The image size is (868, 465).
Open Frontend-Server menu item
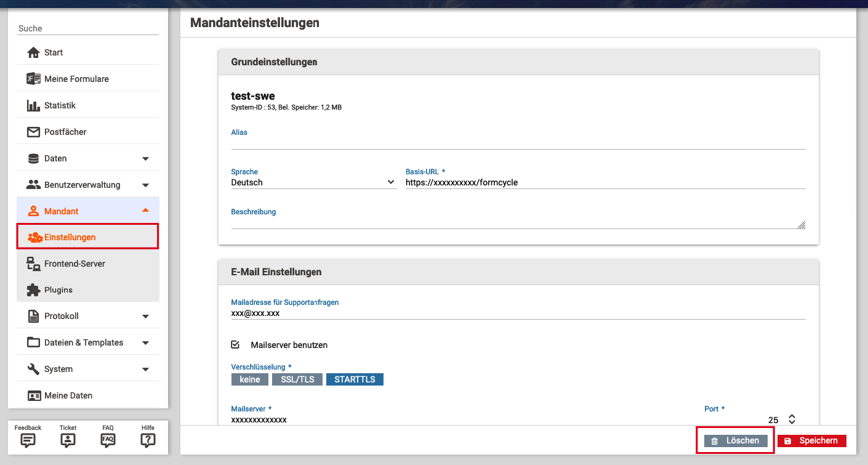coord(74,264)
